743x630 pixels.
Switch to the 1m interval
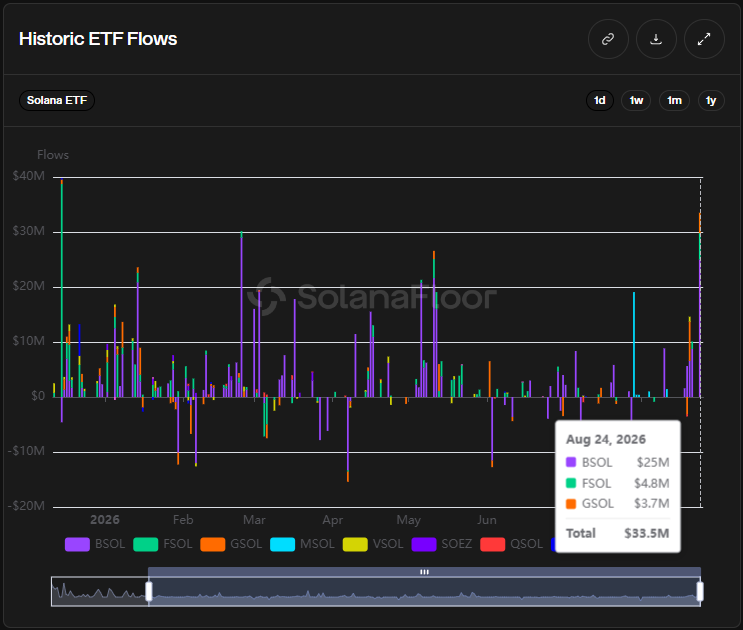tap(674, 100)
